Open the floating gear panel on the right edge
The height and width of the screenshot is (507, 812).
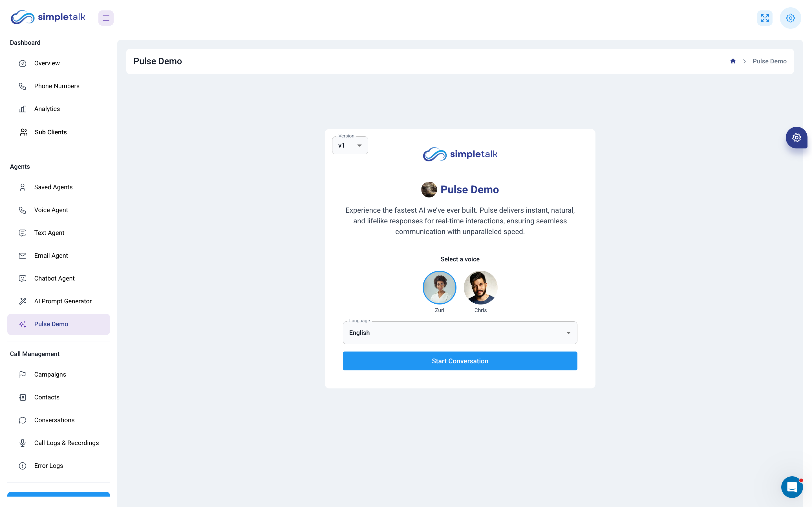click(797, 137)
